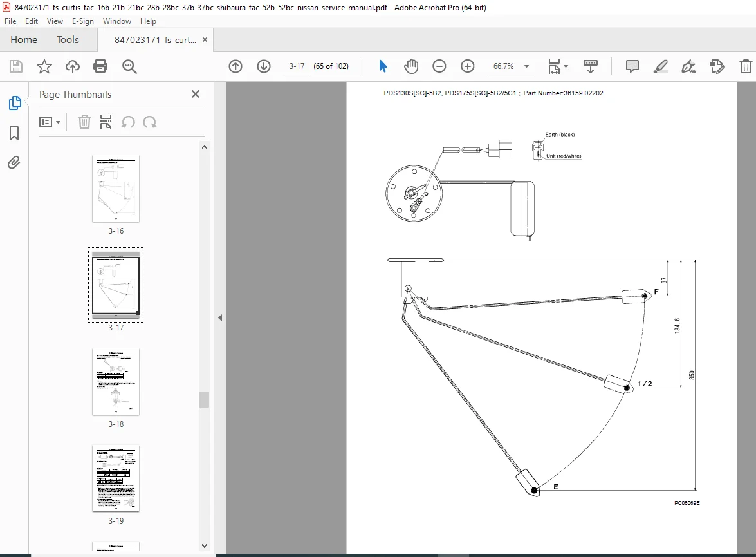Click thumbnails scrollbar down arrow
The width and height of the screenshot is (756, 557).
tap(204, 546)
